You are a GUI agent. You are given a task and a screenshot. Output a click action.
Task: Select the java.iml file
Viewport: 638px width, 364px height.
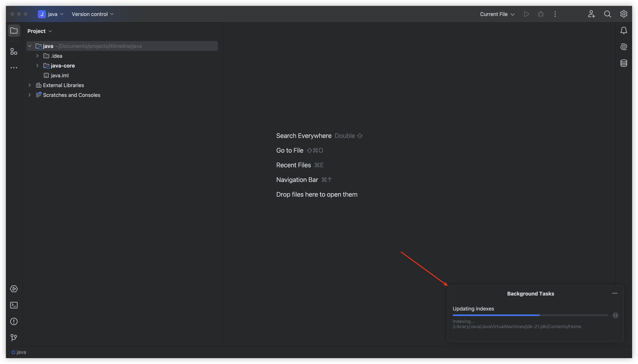point(60,76)
